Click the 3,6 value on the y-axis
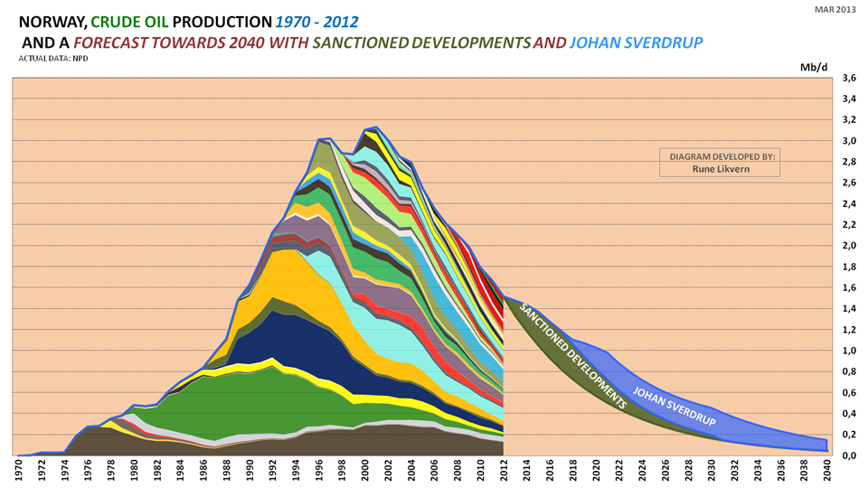Viewport: 868px width, 488px height. (x=848, y=80)
